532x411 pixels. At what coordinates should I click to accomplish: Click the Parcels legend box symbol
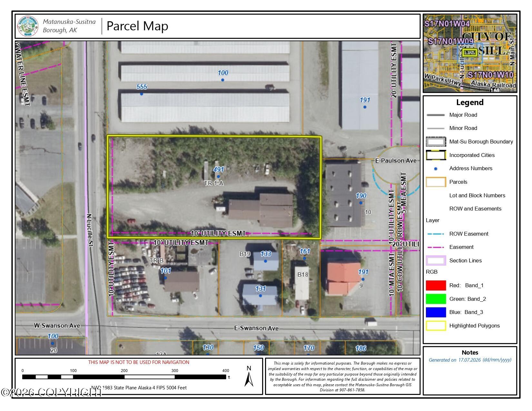click(436, 182)
